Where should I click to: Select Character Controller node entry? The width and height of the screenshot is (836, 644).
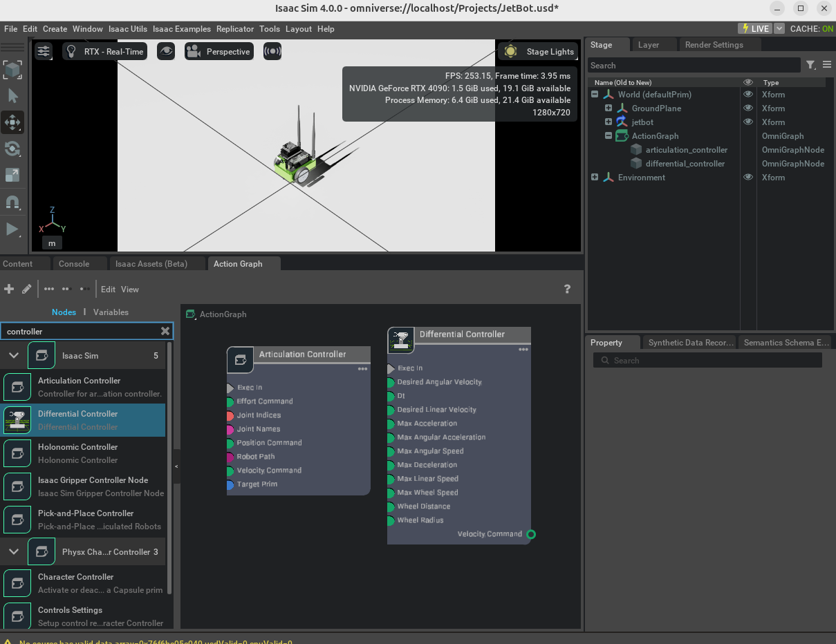point(83,583)
